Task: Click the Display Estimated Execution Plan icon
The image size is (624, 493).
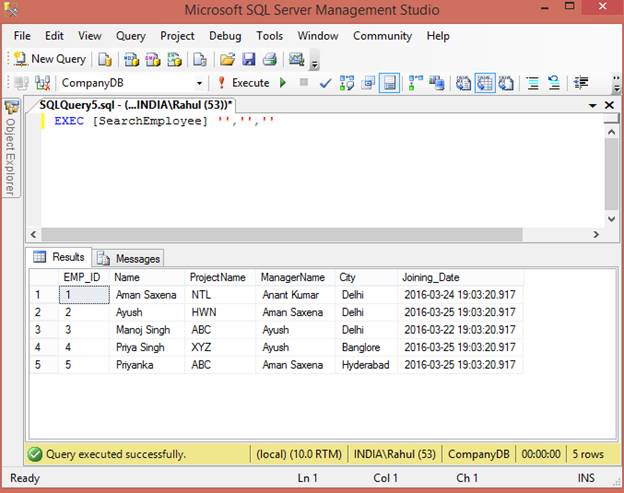Action: coord(347,83)
